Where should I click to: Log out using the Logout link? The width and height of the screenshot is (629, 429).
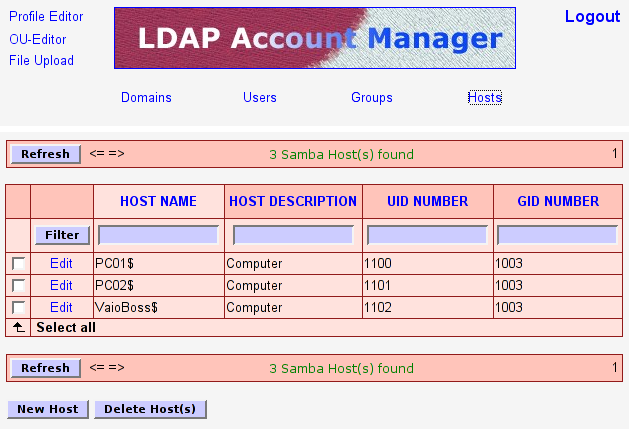(592, 17)
